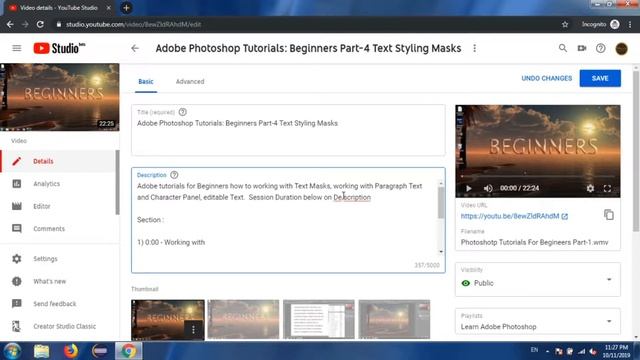The image size is (640, 360).
Task: Open the hamburger navigation menu
Action: [17, 48]
